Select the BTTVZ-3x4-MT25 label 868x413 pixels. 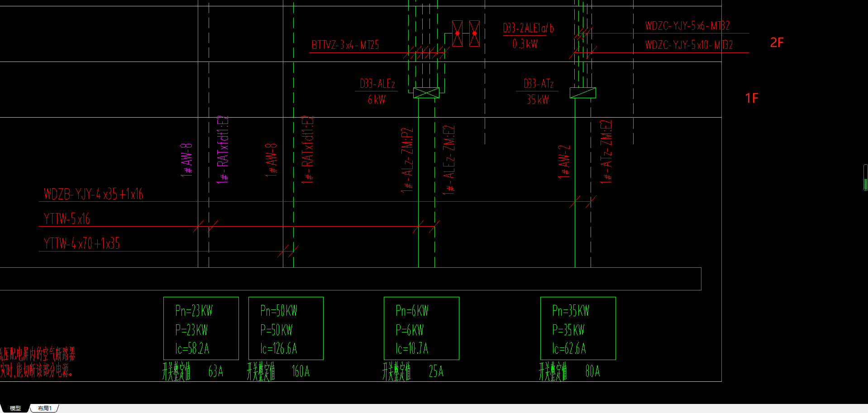[345, 45]
